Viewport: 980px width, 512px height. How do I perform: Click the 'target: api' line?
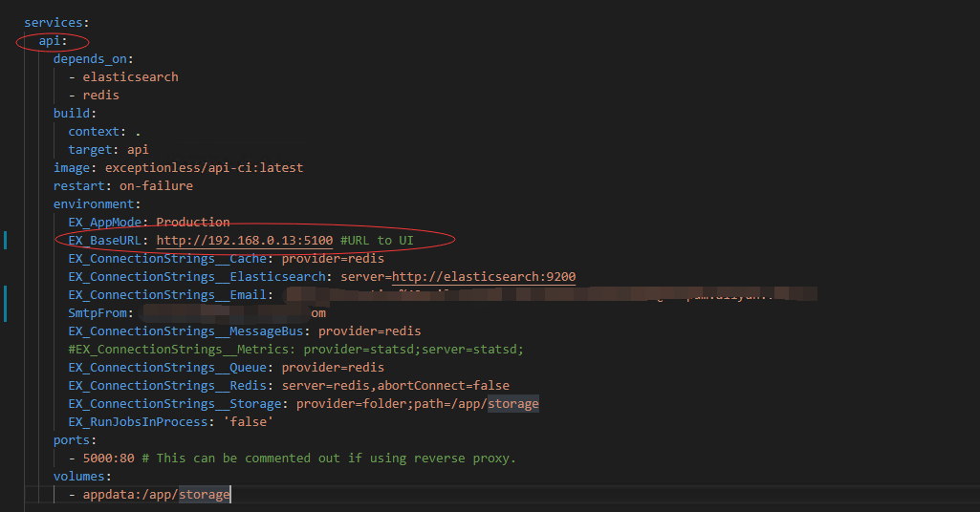[108, 149]
